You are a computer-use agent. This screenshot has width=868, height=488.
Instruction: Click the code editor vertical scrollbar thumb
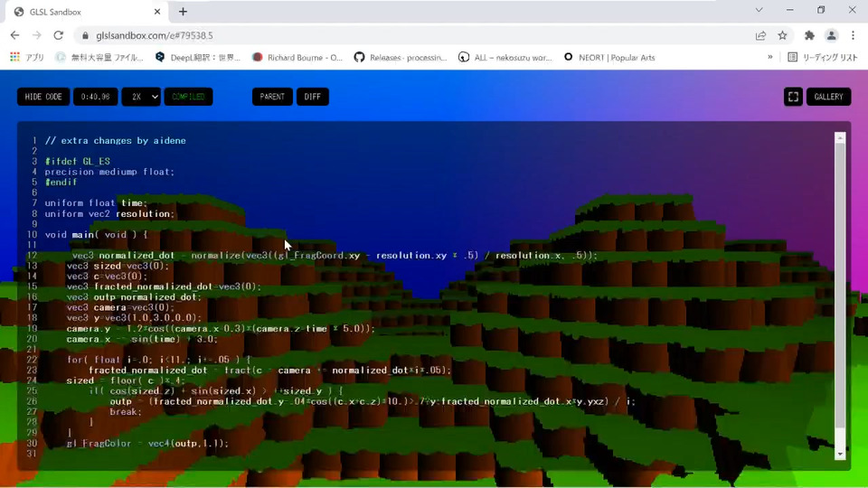[x=840, y=285]
